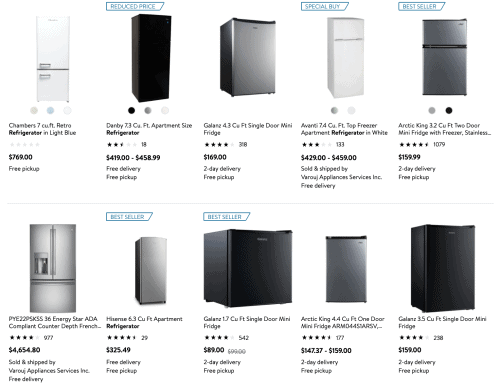Open Danby black apartment refrigerator image
Viewport: 500px width, 387px height.
coord(151,58)
